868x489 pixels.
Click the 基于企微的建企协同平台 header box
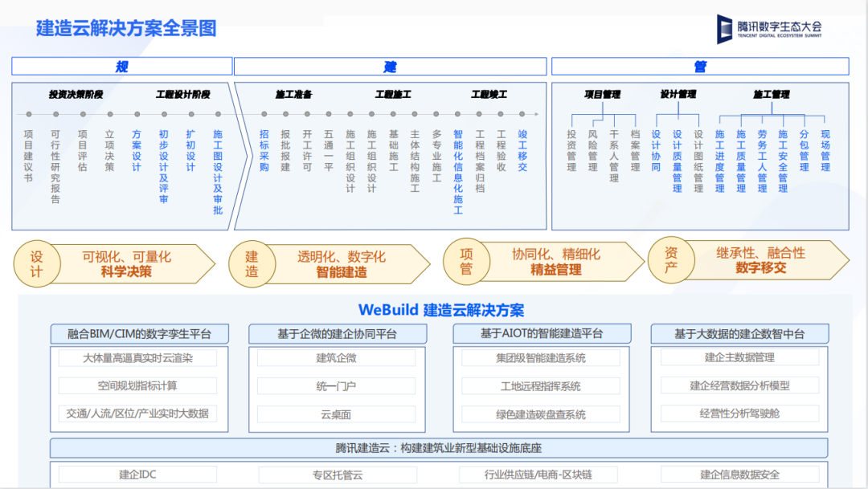(338, 333)
